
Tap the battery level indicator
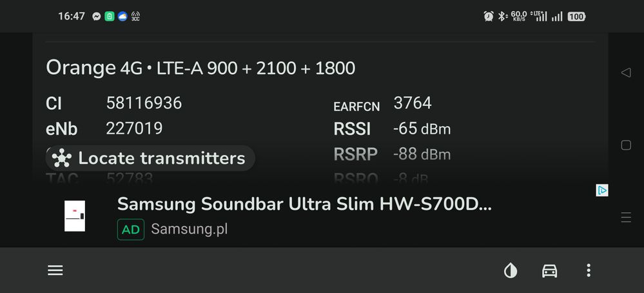pos(576,16)
